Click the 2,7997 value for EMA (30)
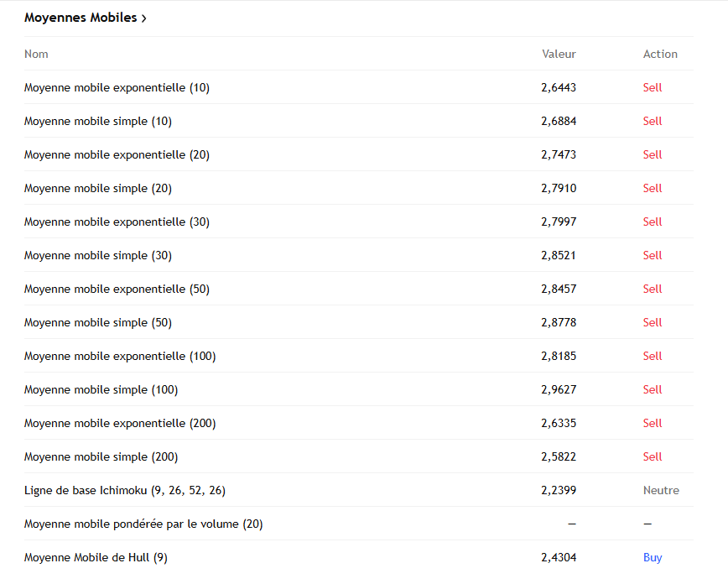The height and width of the screenshot is (584, 728). click(559, 222)
